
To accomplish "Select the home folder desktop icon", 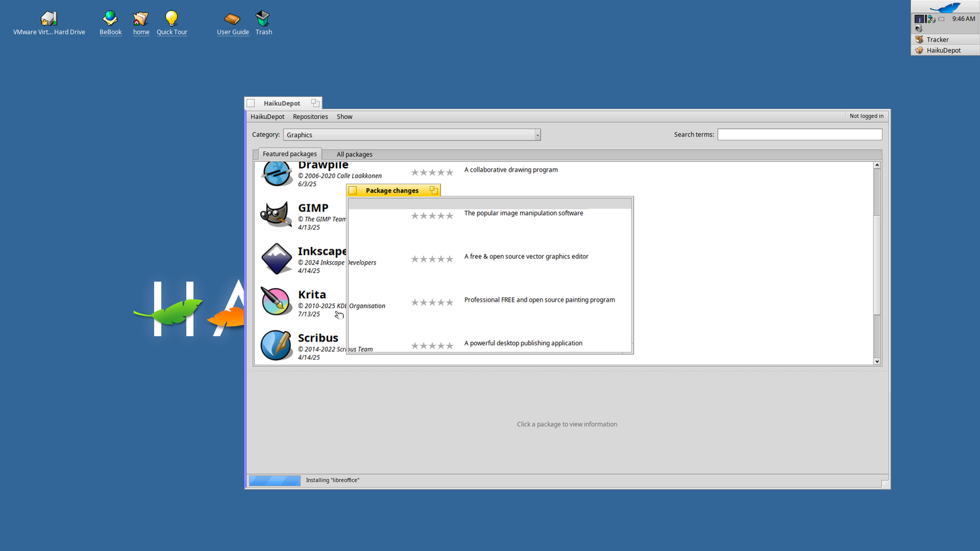I will (140, 18).
